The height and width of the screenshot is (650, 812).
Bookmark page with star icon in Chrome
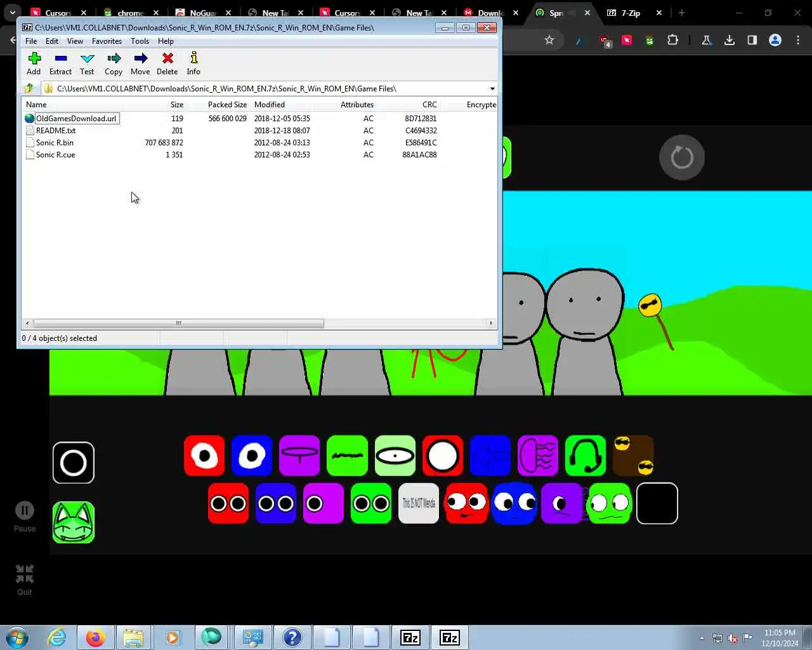click(549, 40)
